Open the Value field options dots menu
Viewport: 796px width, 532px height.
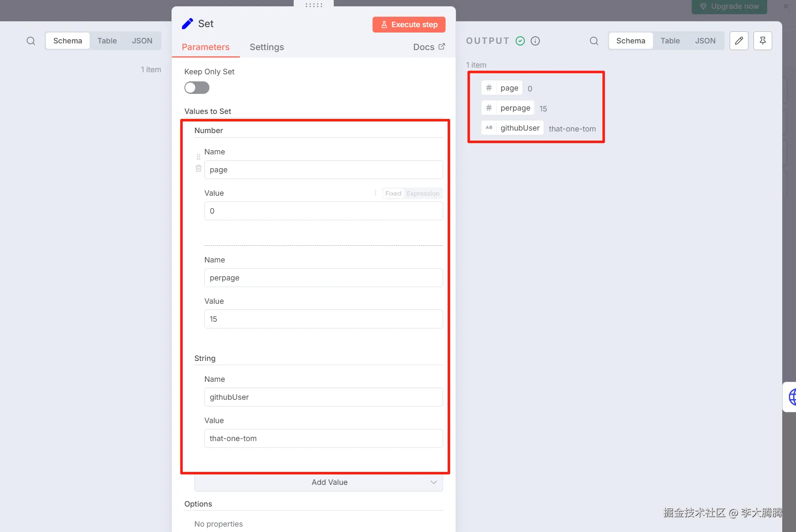point(375,193)
